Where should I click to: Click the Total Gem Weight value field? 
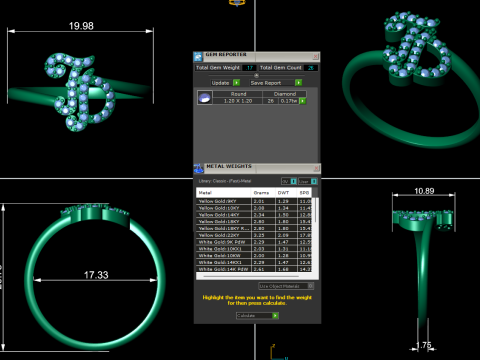[x=249, y=68]
